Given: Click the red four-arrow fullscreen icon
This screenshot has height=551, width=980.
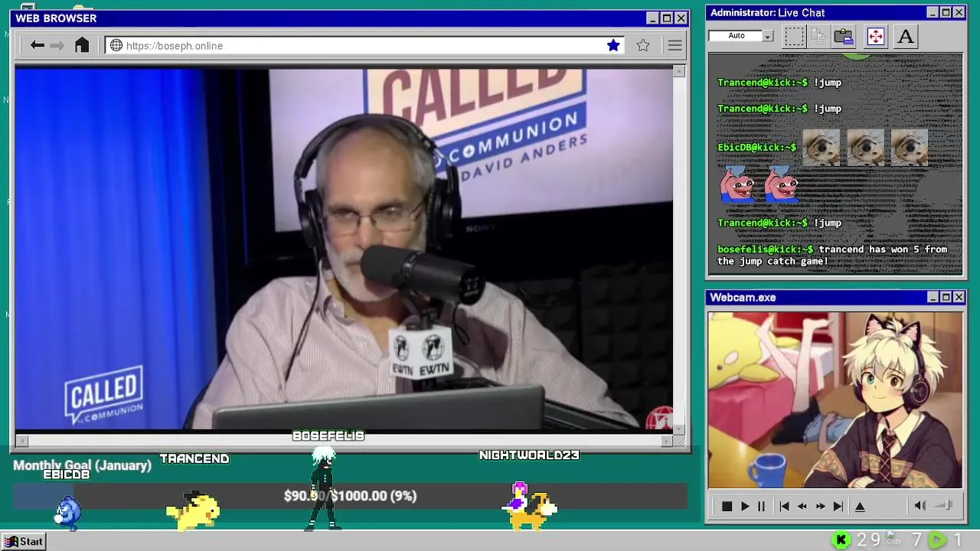Looking at the screenshot, I should 875,36.
